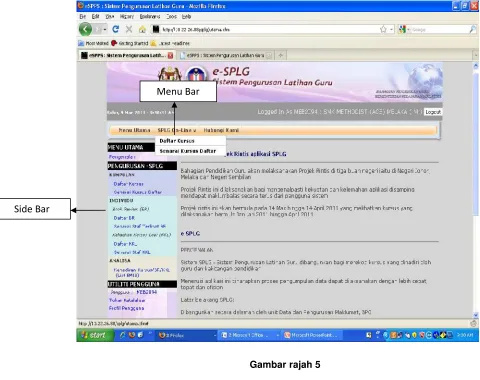The height and width of the screenshot is (380, 480).
Task: Click the Google search engine icon
Action: [x=402, y=29]
